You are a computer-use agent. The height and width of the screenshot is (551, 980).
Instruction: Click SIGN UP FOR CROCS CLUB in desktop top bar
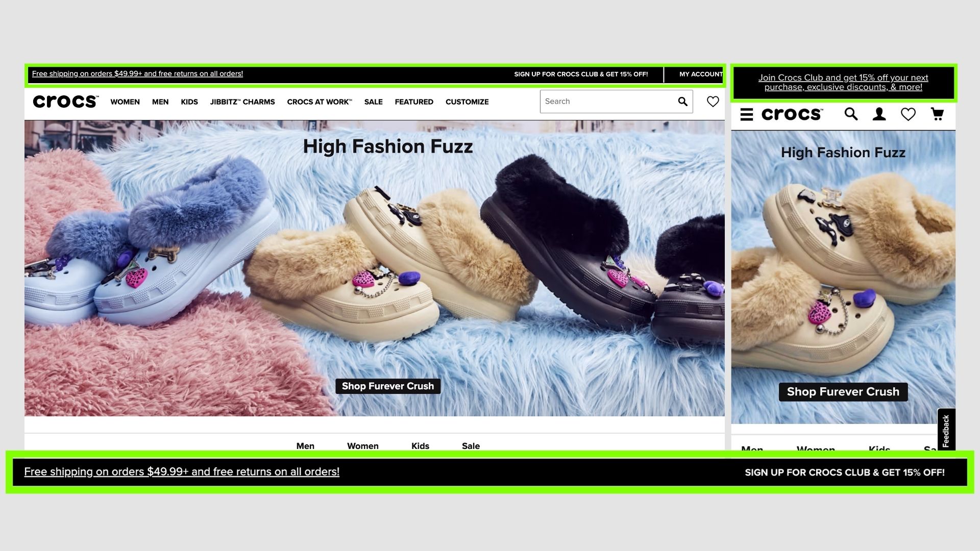[581, 74]
